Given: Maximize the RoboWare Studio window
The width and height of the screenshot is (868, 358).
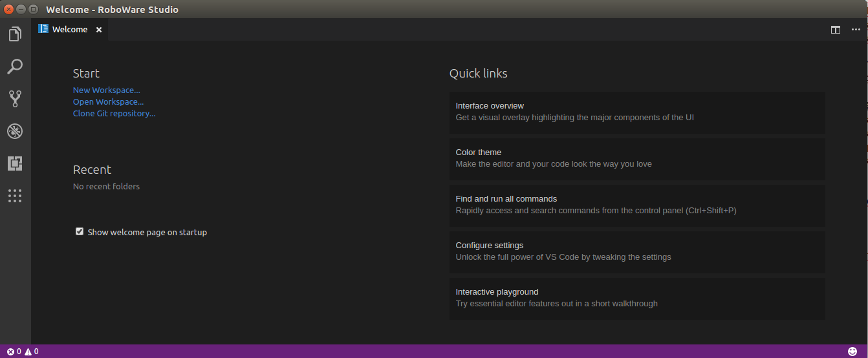Looking at the screenshot, I should [34, 9].
